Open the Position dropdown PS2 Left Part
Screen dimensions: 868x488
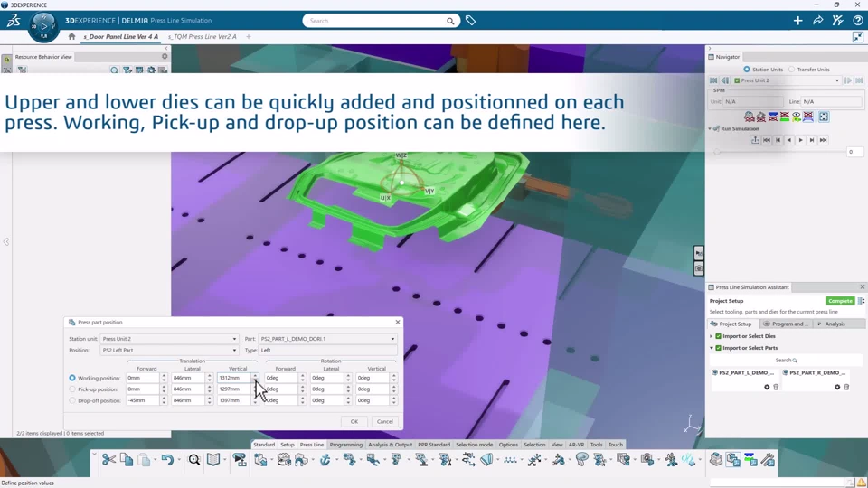[x=169, y=351]
